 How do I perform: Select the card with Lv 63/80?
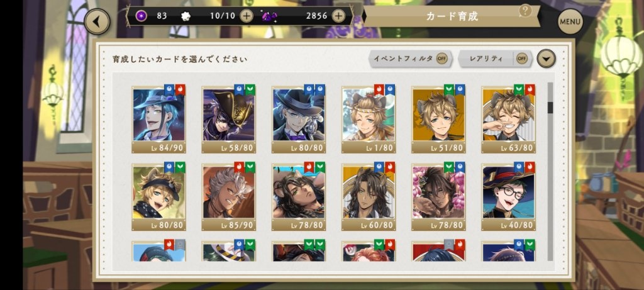(x=508, y=120)
